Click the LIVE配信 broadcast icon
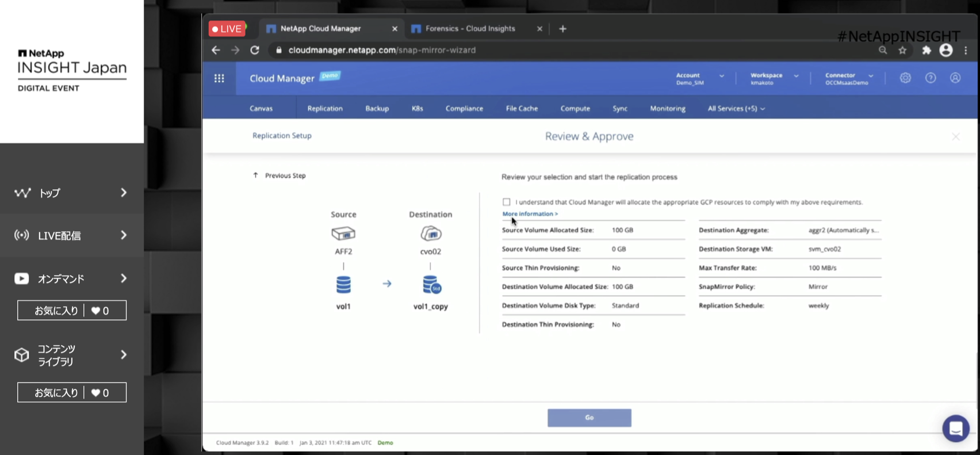The height and width of the screenshot is (455, 980). click(22, 235)
